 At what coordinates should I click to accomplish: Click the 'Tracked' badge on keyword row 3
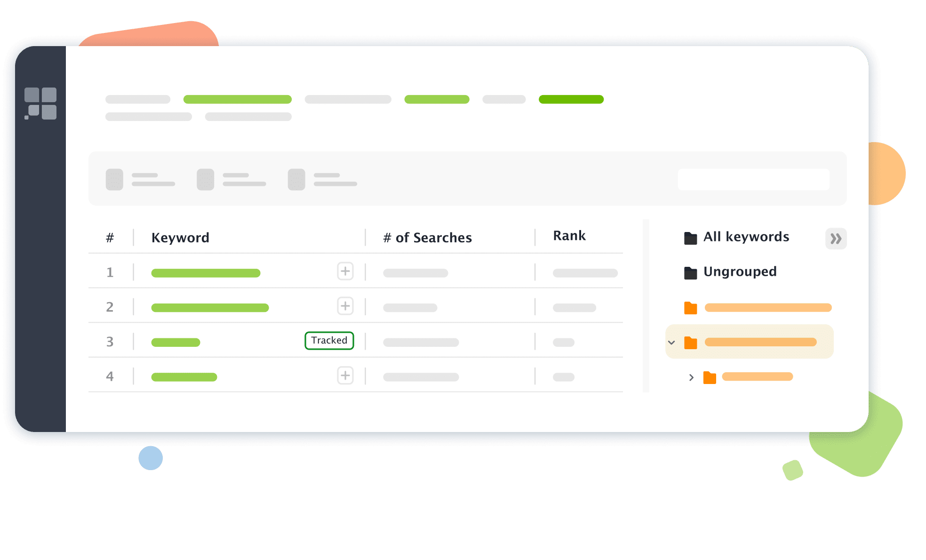pyautogui.click(x=329, y=341)
